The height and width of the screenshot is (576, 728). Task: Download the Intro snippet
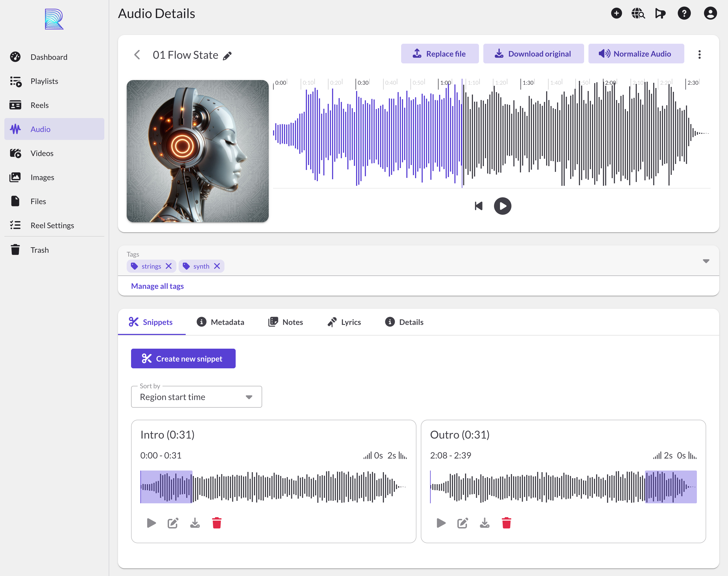[195, 523]
